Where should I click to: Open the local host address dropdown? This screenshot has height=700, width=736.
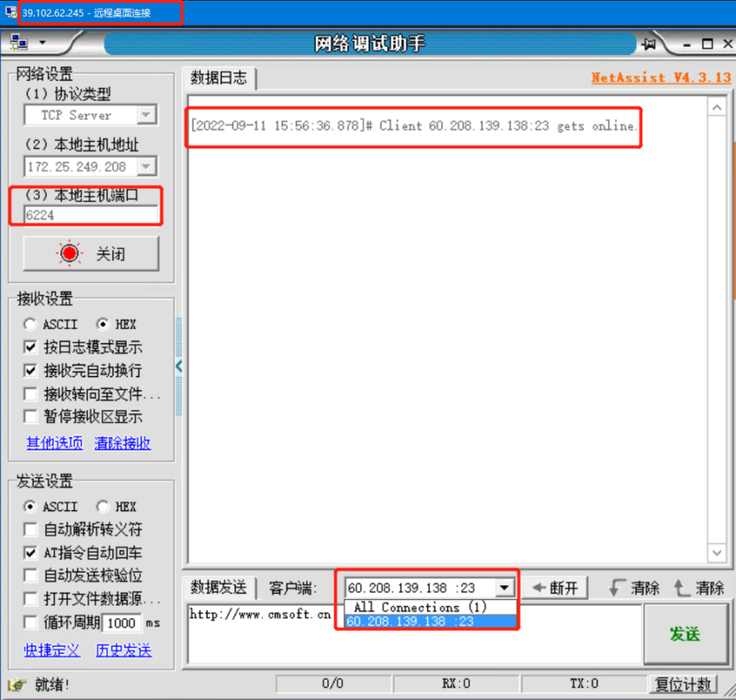[146, 167]
